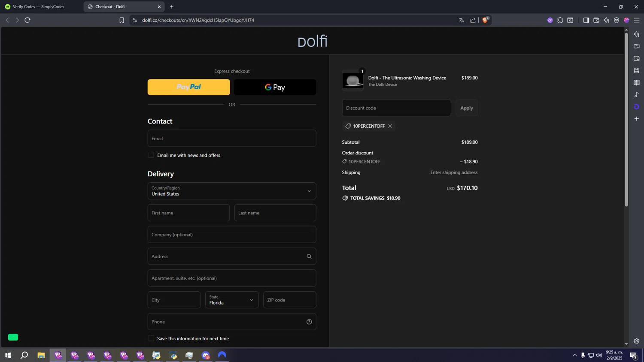Open Windows Start menu

(8, 355)
